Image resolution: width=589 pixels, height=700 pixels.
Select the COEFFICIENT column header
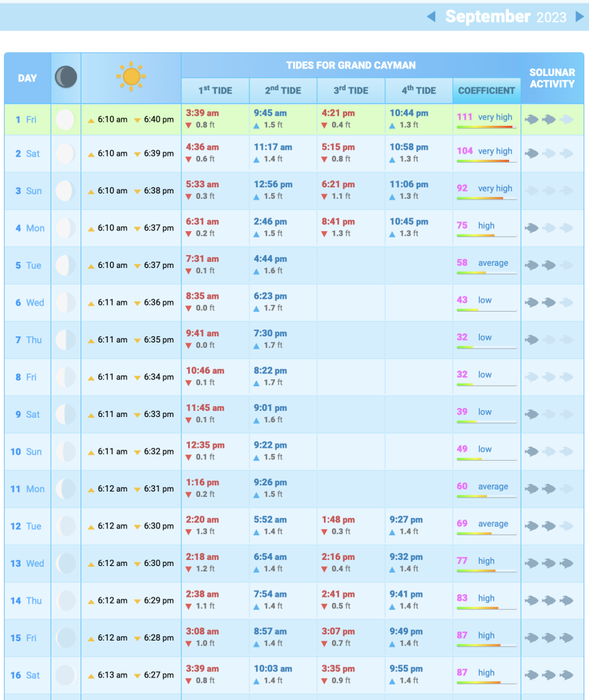(487, 90)
